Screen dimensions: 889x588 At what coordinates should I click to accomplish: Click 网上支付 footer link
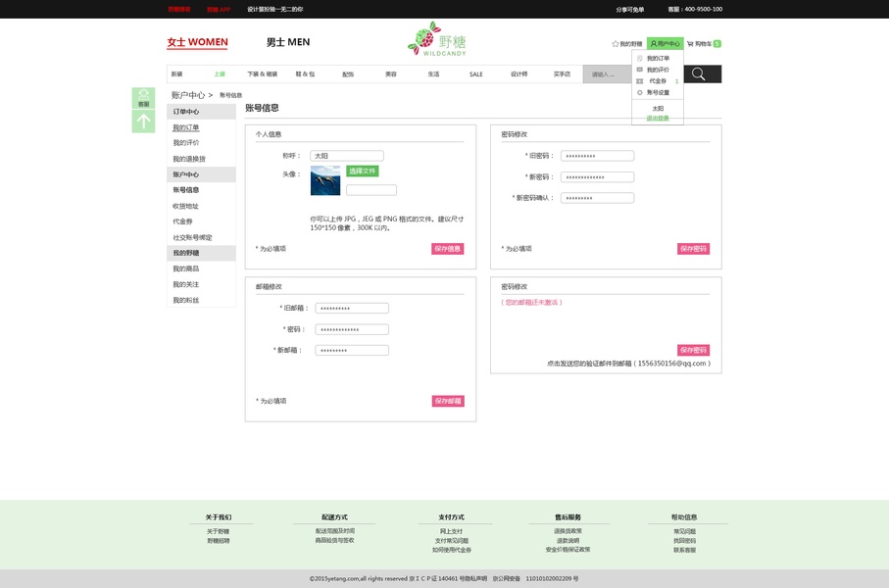(451, 531)
